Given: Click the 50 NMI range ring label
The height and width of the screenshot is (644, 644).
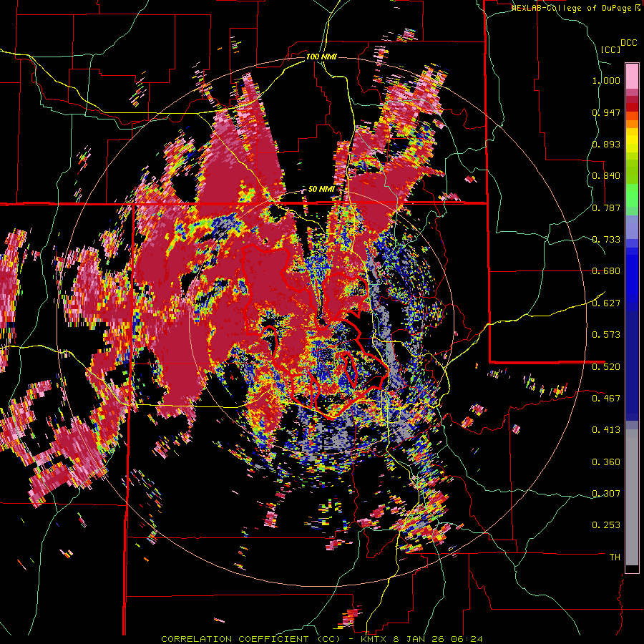Looking at the screenshot, I should [x=321, y=190].
